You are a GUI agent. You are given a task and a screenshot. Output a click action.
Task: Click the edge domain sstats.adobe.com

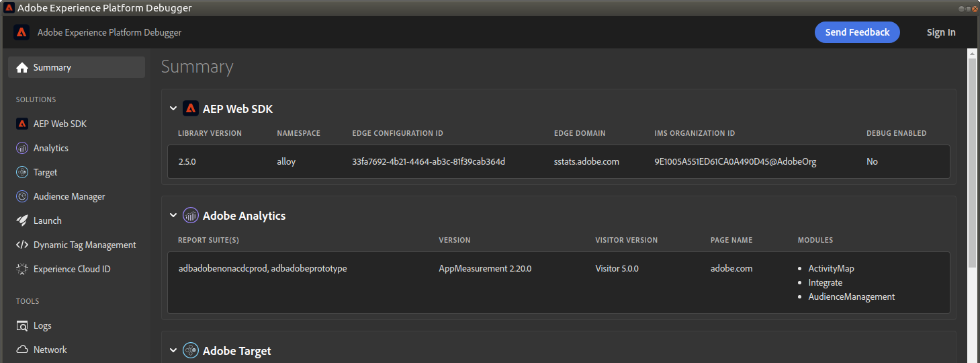coord(586,161)
